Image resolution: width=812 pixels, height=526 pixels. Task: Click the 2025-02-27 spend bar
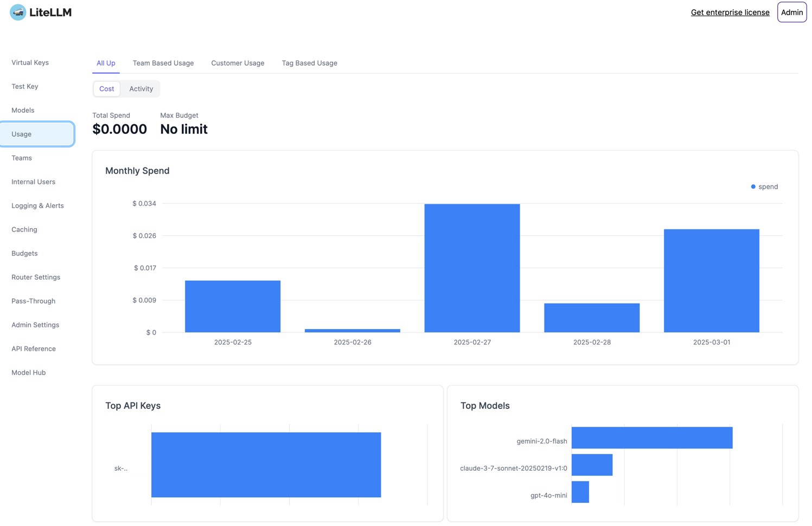pyautogui.click(x=472, y=268)
